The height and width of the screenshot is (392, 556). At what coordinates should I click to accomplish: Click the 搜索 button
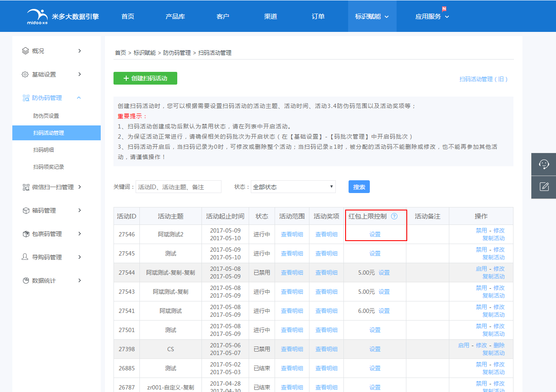[x=359, y=187]
